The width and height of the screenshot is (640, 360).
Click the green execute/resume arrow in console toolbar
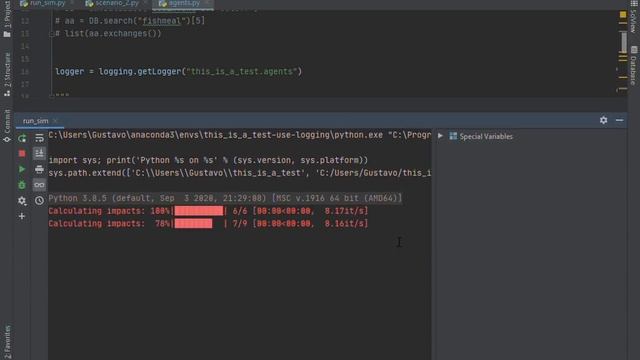coord(22,169)
